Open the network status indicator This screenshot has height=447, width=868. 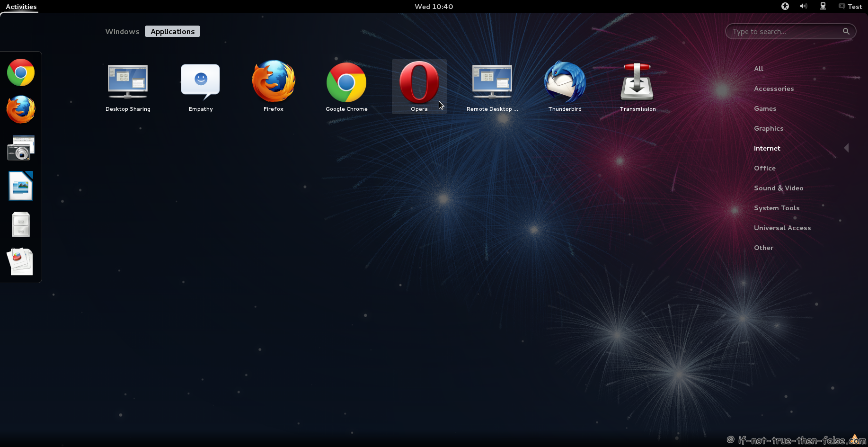coord(823,6)
